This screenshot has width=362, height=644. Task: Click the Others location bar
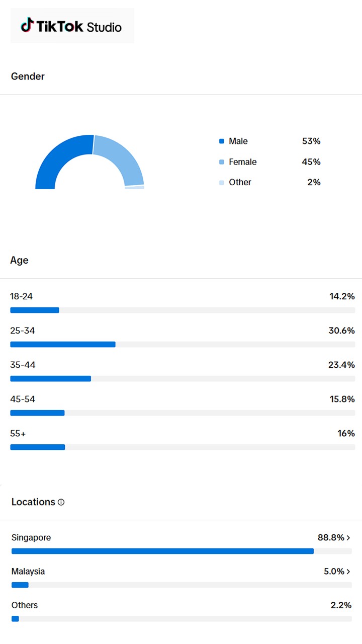(15, 619)
